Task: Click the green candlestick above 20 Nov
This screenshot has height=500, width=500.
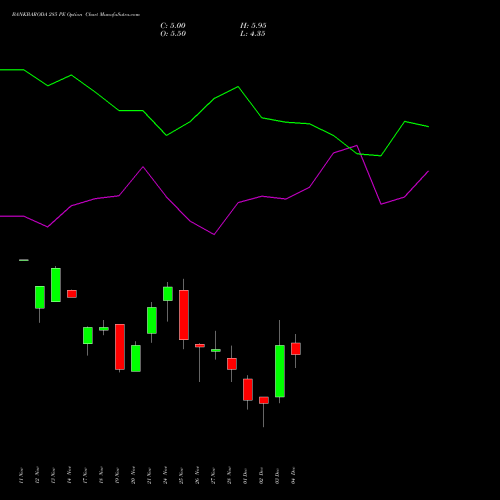Action: click(x=136, y=358)
